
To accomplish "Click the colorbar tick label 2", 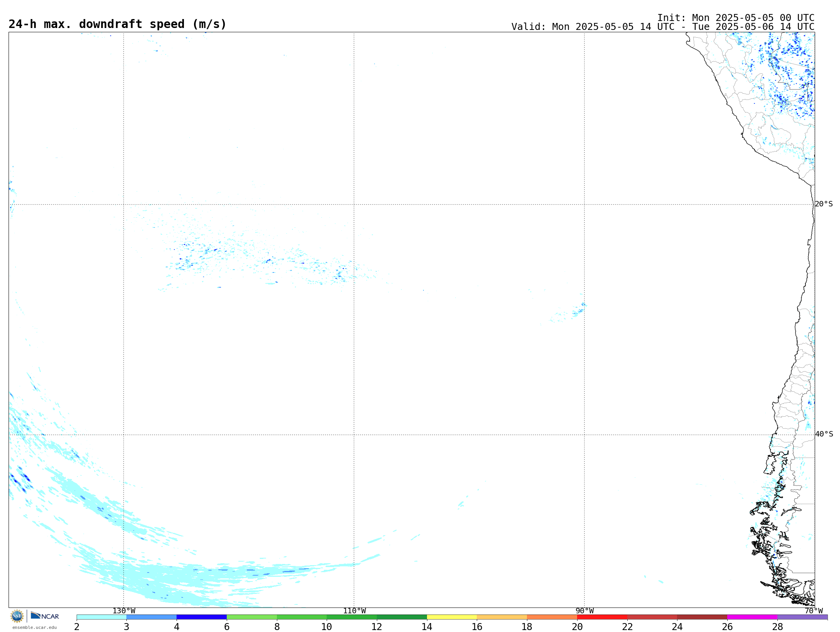I will 77,627.
